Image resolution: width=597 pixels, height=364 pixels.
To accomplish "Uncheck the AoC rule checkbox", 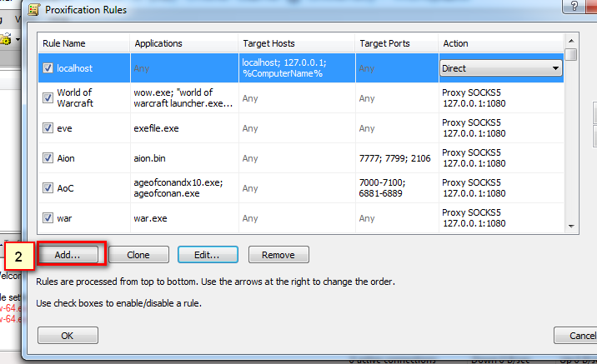I will click(x=48, y=188).
